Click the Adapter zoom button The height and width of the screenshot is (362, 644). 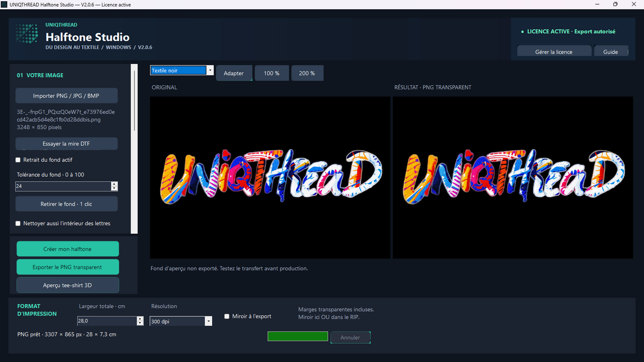click(234, 73)
